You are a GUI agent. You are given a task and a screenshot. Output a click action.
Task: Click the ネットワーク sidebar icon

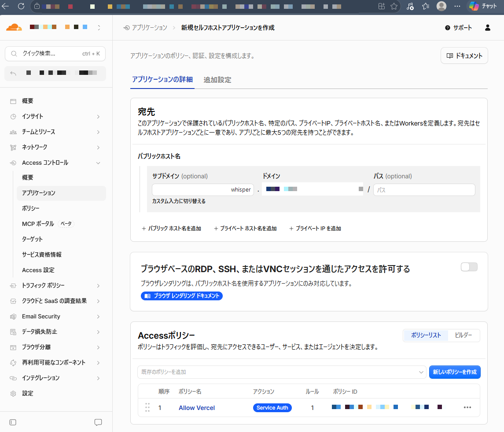click(x=13, y=148)
